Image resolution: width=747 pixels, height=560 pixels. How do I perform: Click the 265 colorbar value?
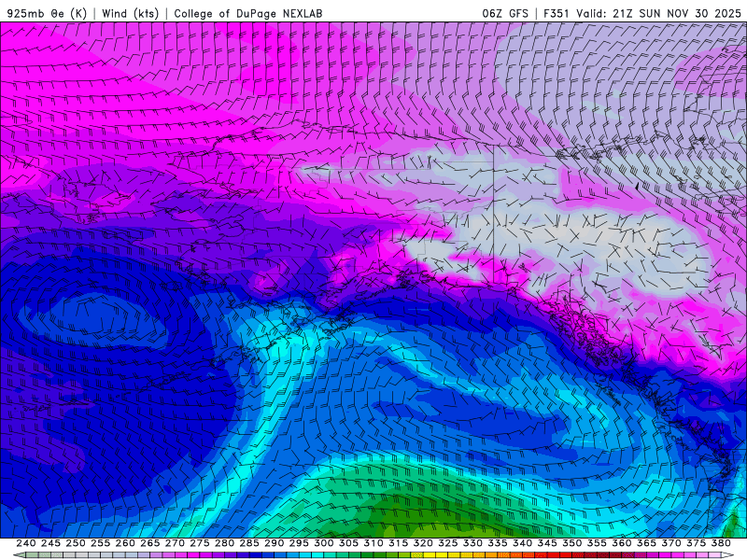tap(150, 543)
